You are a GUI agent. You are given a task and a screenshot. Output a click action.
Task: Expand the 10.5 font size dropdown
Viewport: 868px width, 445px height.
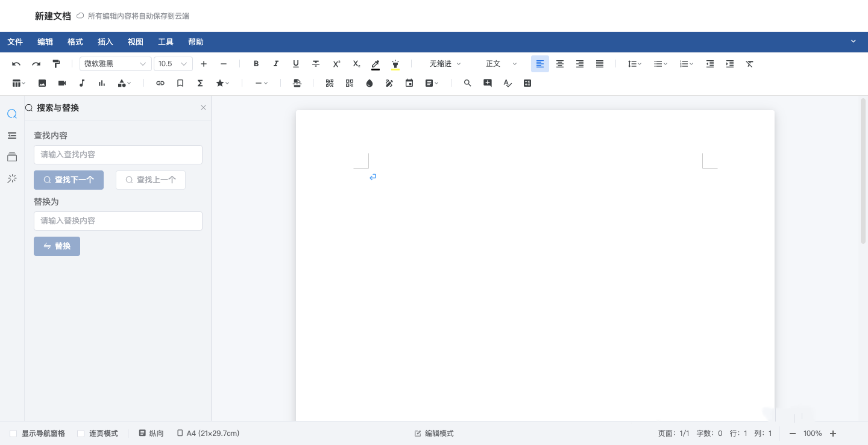(174, 64)
